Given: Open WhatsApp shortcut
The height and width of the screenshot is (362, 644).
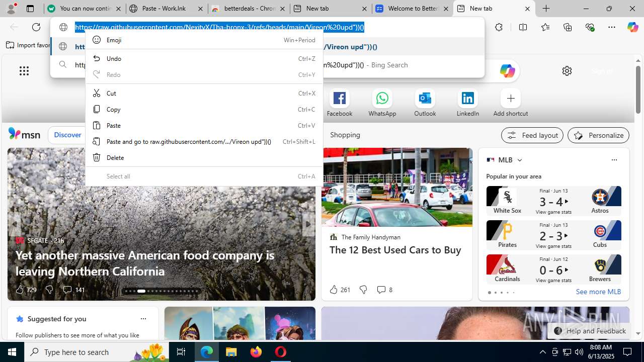Looking at the screenshot, I should tap(382, 103).
